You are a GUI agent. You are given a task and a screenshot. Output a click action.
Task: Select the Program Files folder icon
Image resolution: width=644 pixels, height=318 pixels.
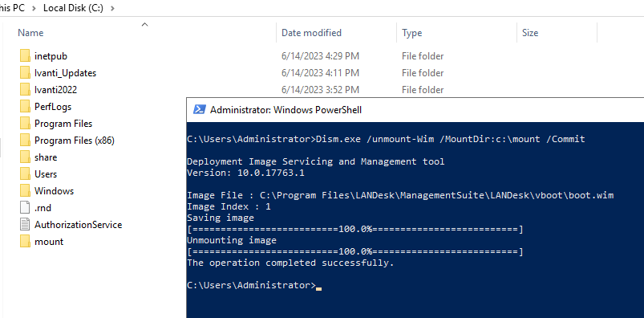tap(25, 124)
